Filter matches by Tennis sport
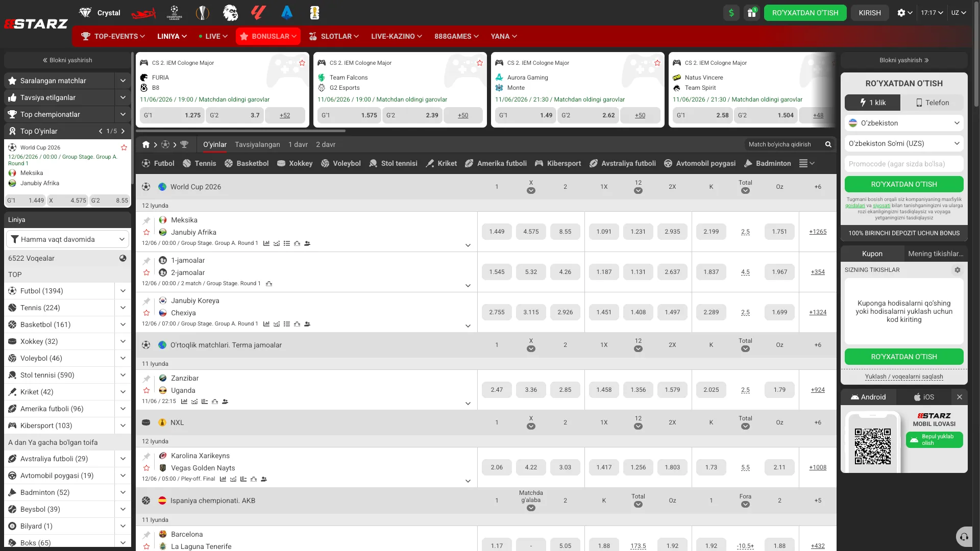 click(x=200, y=163)
